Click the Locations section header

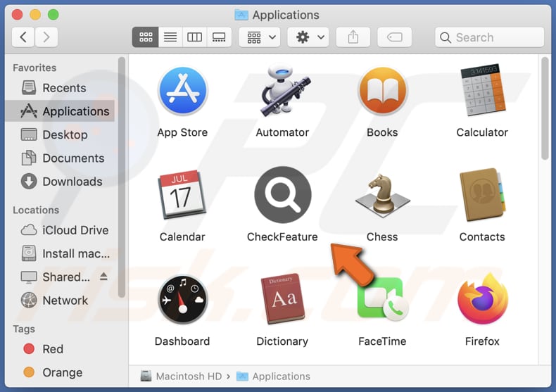tap(36, 210)
